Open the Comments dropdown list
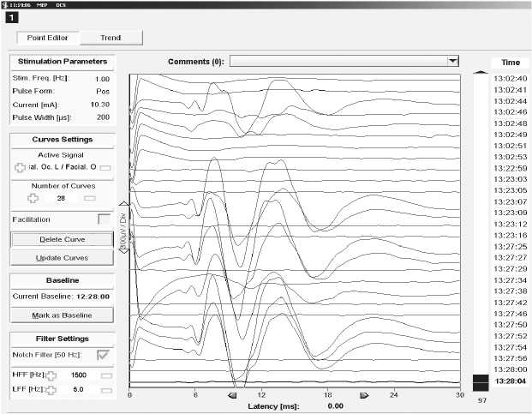 coord(453,61)
